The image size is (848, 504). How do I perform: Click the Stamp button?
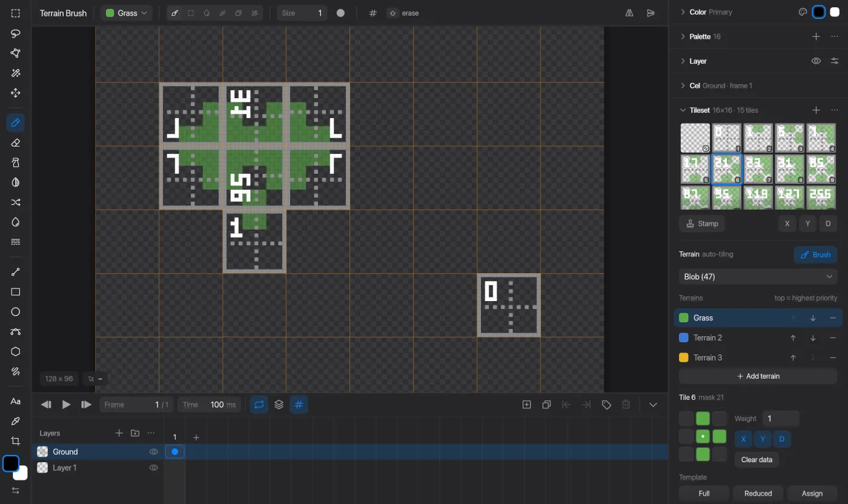[702, 224]
